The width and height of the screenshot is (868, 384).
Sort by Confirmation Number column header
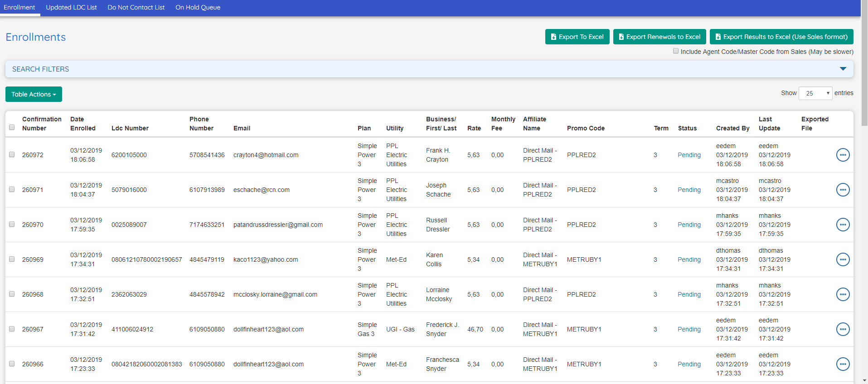click(42, 124)
